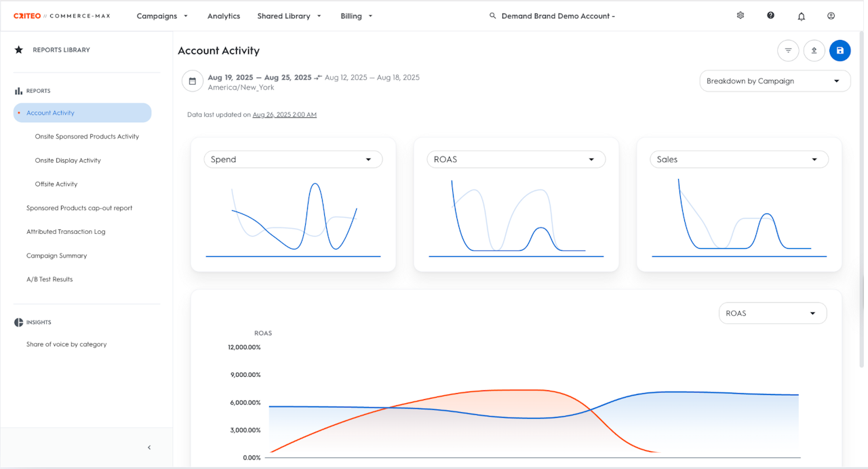Click the help question mark icon
This screenshot has height=469, width=868.
pyautogui.click(x=770, y=16)
